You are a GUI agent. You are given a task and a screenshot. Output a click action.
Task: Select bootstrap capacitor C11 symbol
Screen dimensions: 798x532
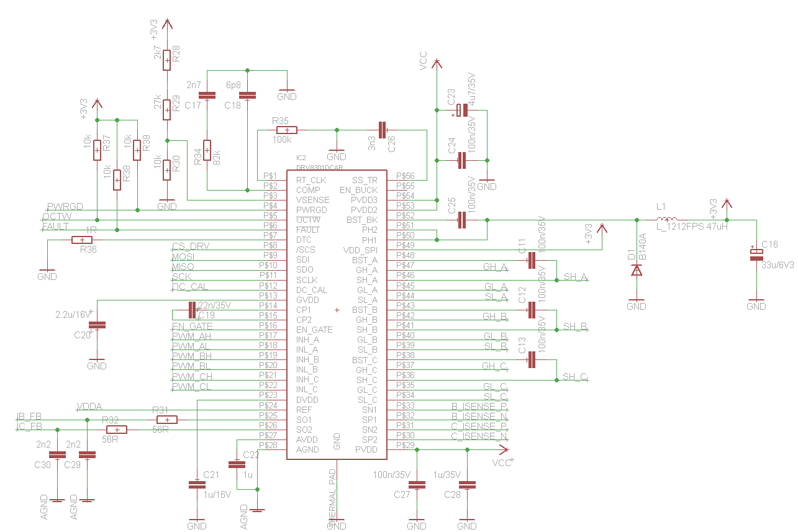pyautogui.click(x=531, y=260)
